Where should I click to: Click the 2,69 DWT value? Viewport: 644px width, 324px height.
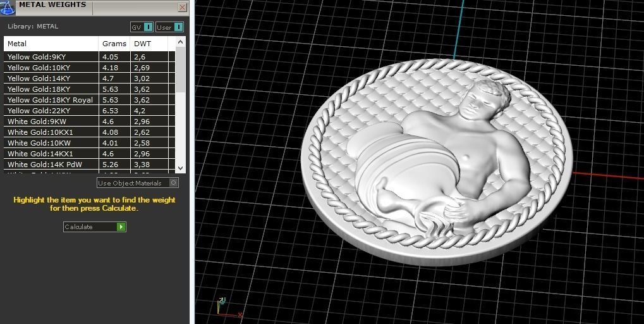(x=142, y=68)
